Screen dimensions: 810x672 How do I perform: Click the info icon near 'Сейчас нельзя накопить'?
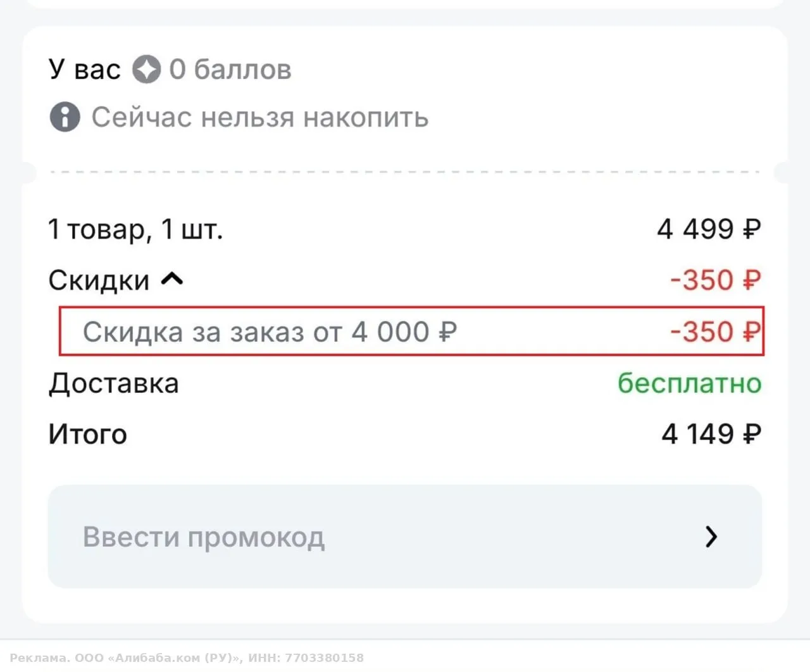pyautogui.click(x=65, y=117)
